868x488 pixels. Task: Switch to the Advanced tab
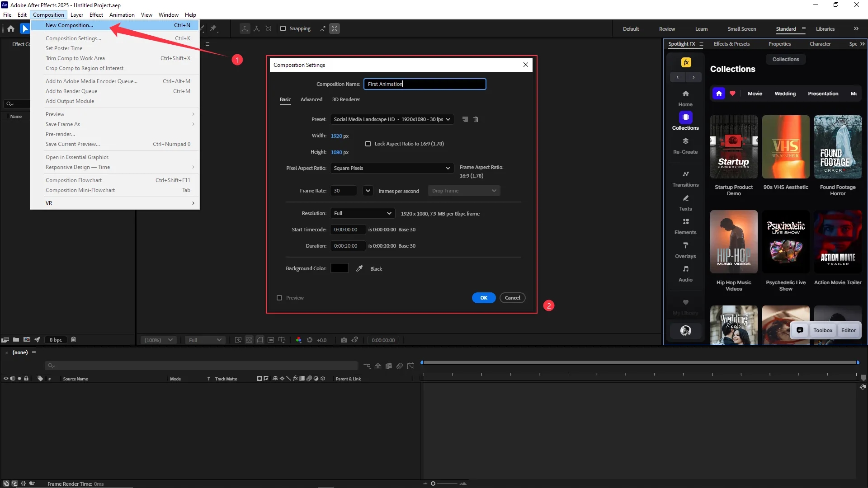[x=311, y=99]
